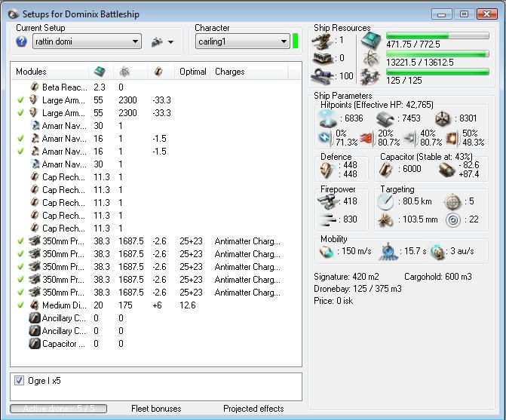Click the powergrid usage progress bar
Screen dimensions: 506x420
pos(437,54)
